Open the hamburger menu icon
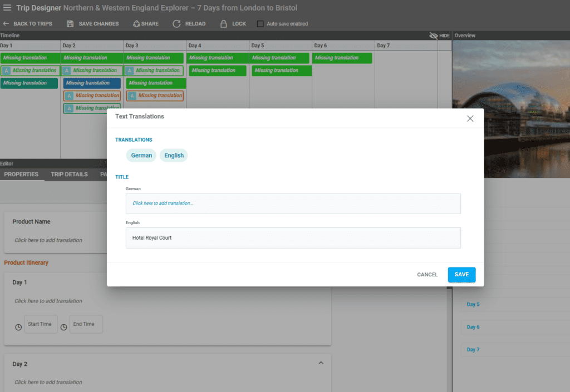 (x=7, y=8)
